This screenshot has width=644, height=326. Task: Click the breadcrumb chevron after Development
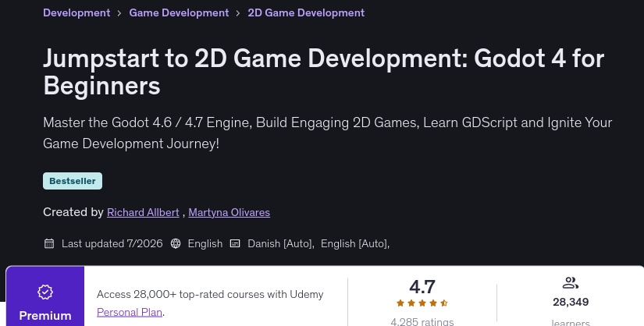click(x=119, y=13)
